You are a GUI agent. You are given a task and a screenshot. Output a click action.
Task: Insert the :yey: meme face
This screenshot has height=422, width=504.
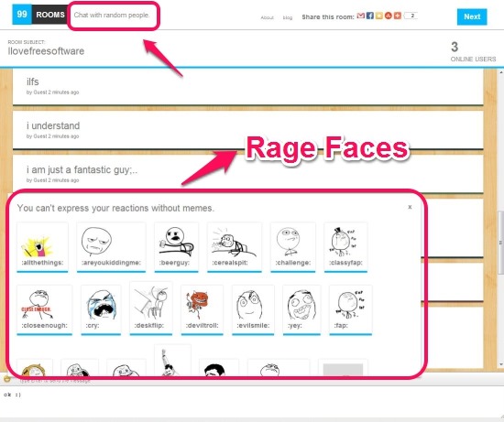click(x=301, y=310)
